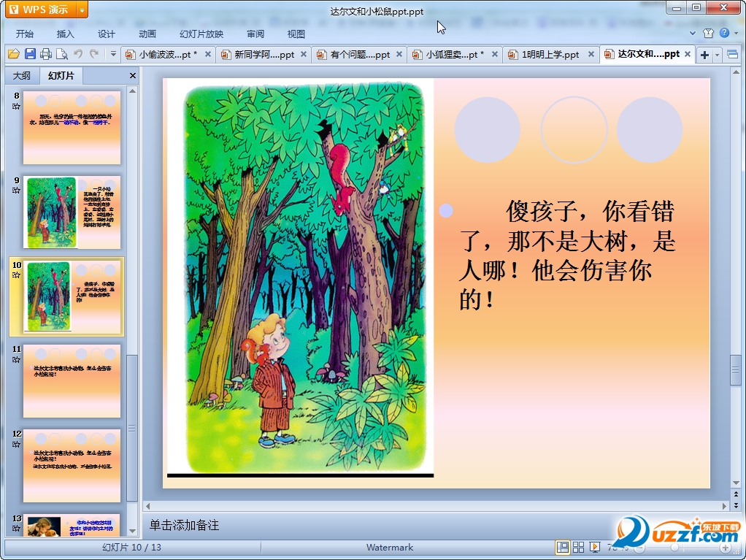Collapse the ribbon with the chevron arrow
746x560 pixels.
tap(693, 34)
